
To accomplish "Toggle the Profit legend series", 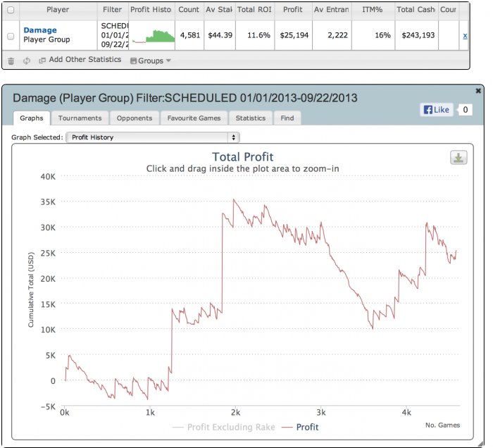I will (x=300, y=427).
